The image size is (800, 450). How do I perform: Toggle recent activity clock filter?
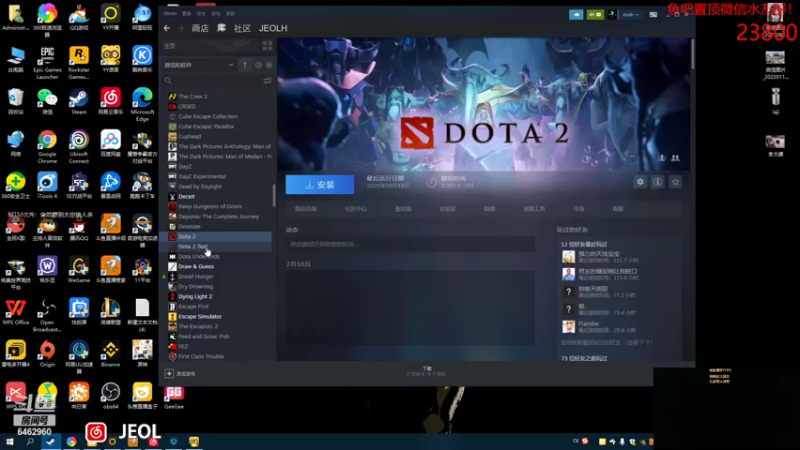[x=258, y=65]
